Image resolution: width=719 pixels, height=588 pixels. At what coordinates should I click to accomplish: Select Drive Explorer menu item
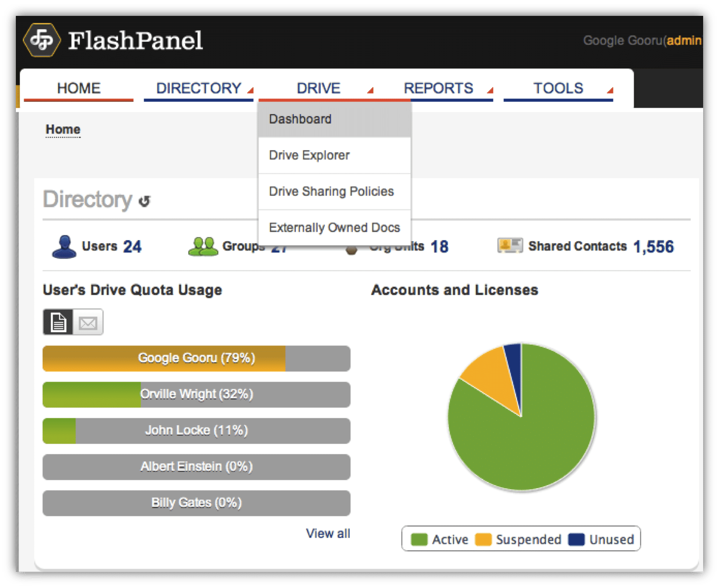(x=334, y=155)
